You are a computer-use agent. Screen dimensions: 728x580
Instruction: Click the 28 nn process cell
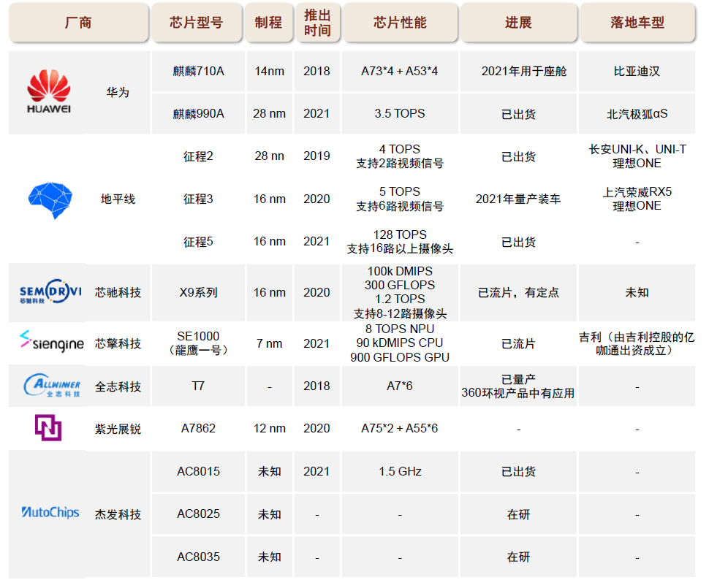click(269, 156)
